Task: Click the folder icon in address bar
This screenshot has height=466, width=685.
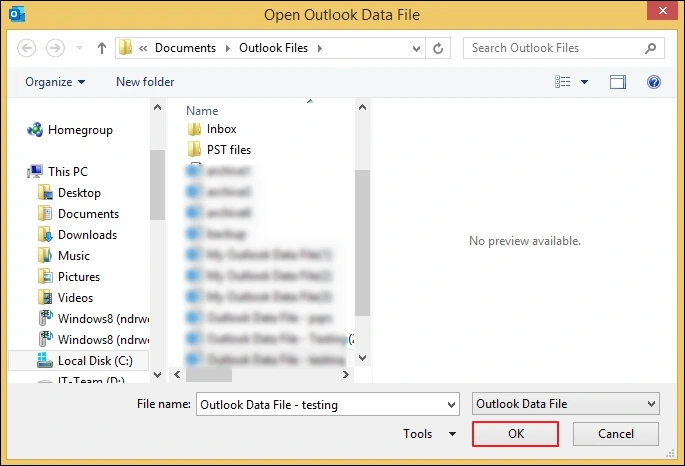Action: click(125, 47)
